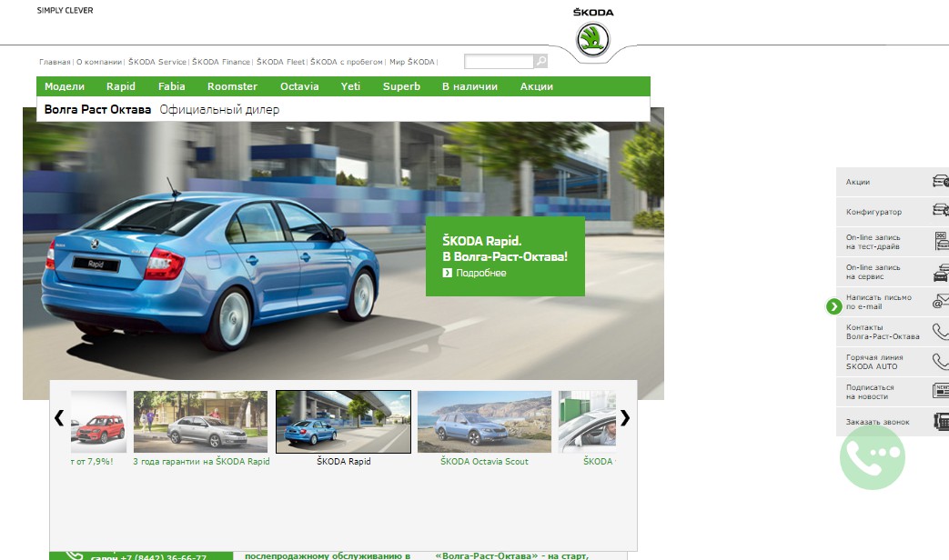Click into the search text field
The height and width of the screenshot is (560, 949).
(x=499, y=61)
